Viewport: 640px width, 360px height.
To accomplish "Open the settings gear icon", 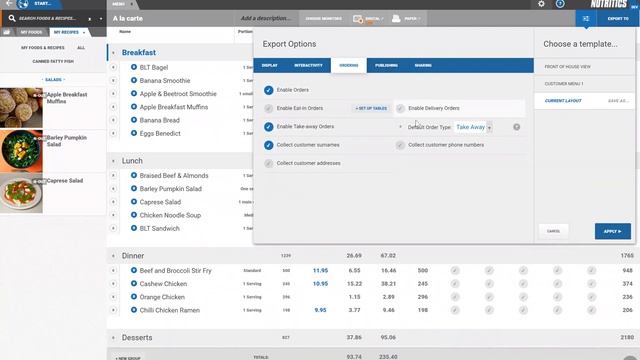I will click(x=541, y=4).
